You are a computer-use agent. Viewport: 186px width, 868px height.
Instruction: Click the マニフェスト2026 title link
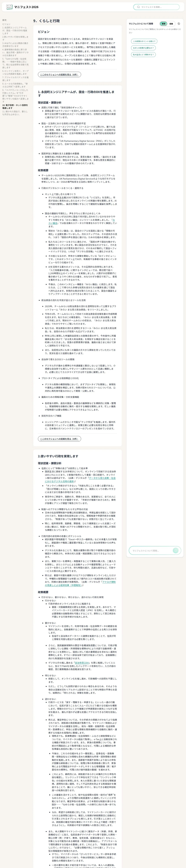(x=26, y=7)
